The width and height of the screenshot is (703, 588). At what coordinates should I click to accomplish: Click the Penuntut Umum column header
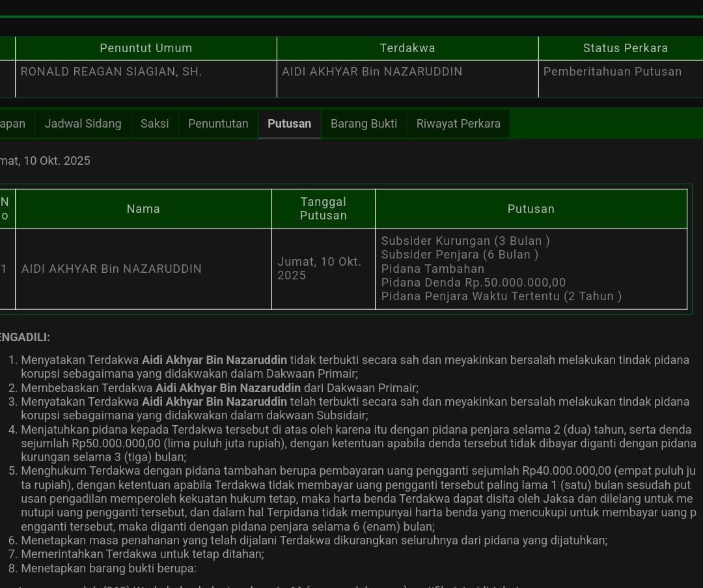coord(146,48)
